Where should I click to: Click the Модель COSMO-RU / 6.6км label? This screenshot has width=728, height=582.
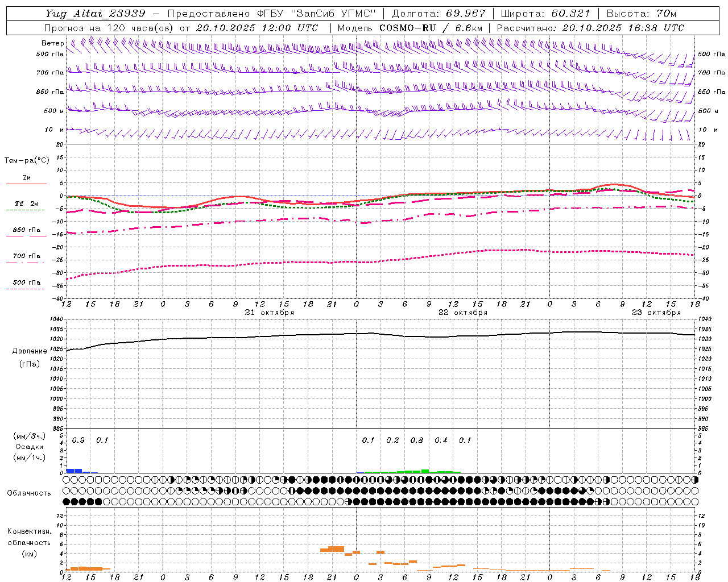pyautogui.click(x=410, y=28)
